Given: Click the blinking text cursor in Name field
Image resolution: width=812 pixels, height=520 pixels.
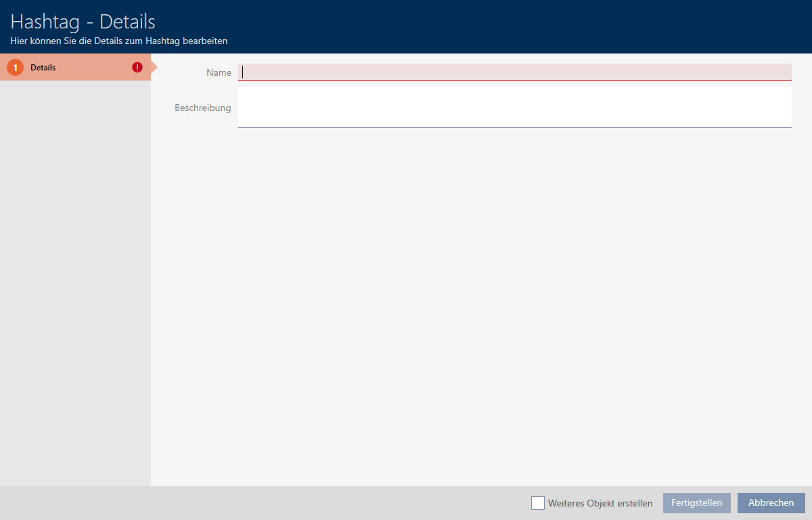Looking at the screenshot, I should pos(243,72).
